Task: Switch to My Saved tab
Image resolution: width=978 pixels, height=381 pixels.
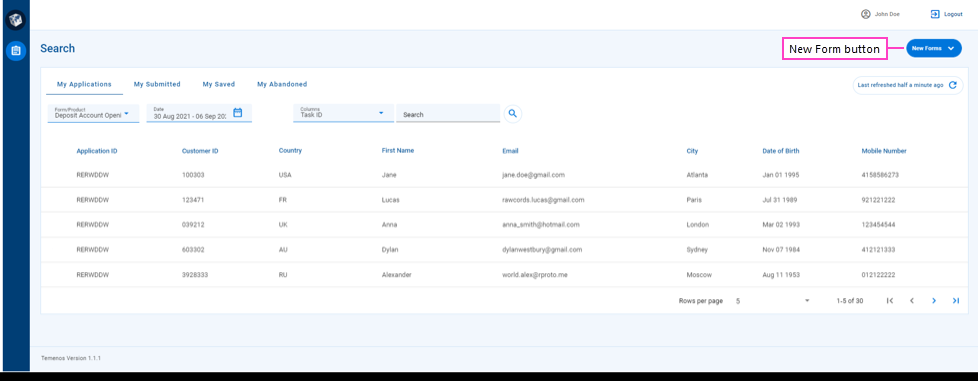Action: [x=219, y=84]
